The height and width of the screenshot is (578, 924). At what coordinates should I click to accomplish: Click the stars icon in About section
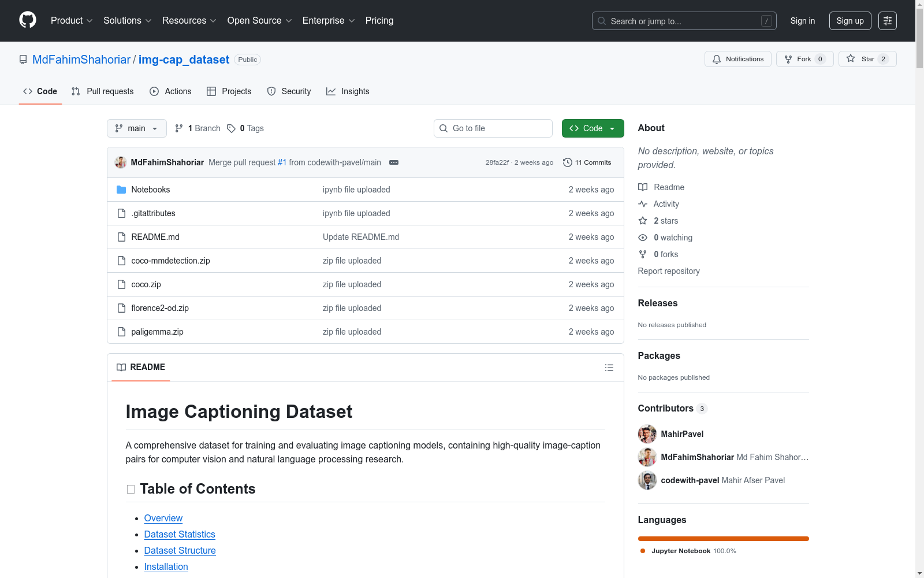point(643,221)
